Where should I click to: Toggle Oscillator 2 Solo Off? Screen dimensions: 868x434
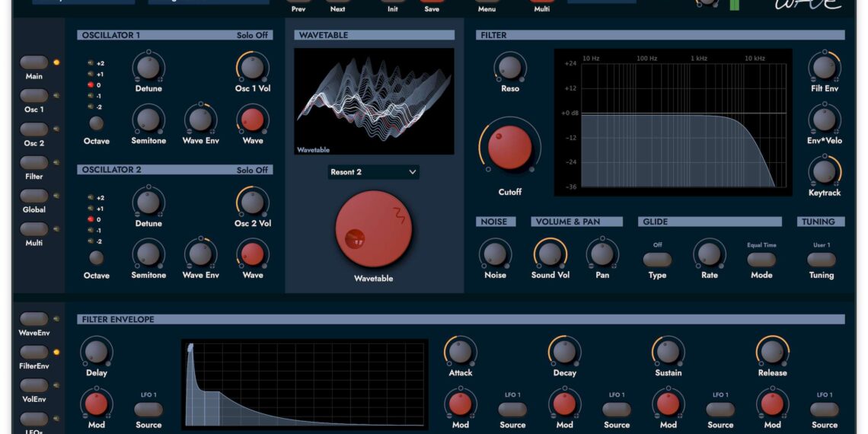point(252,170)
